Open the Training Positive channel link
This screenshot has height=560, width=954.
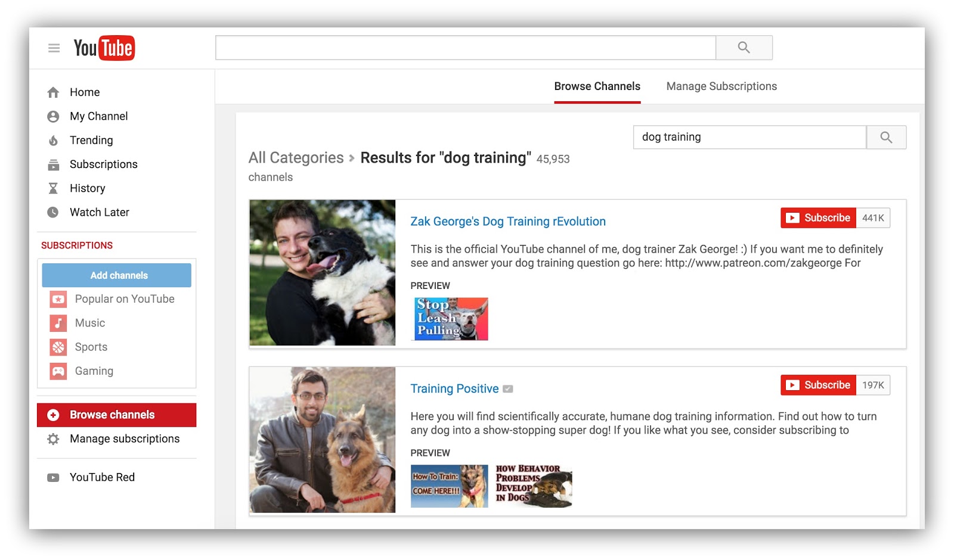coord(454,389)
